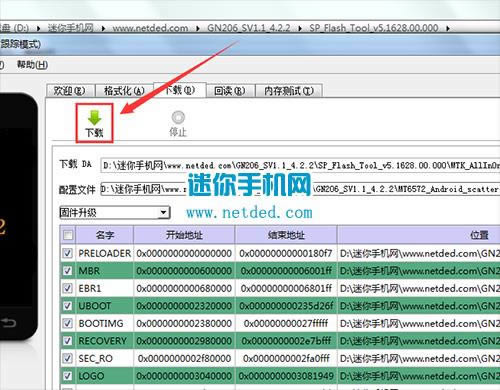Expand breadcrumb arrow after SP_Flash_Tool_v5.1628.00.000
The width and height of the screenshot is (500, 390).
448,28
